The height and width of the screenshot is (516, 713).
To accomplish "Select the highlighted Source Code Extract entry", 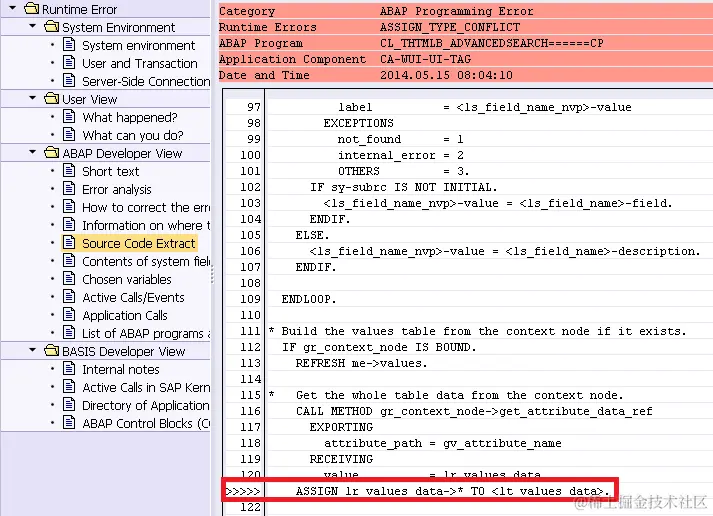I will [x=139, y=243].
